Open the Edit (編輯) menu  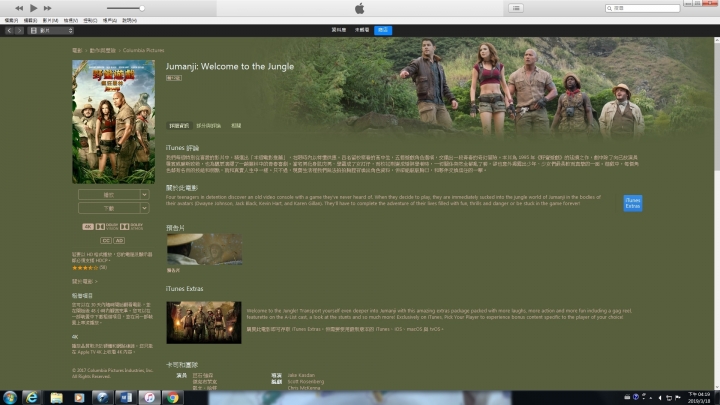click(x=30, y=20)
